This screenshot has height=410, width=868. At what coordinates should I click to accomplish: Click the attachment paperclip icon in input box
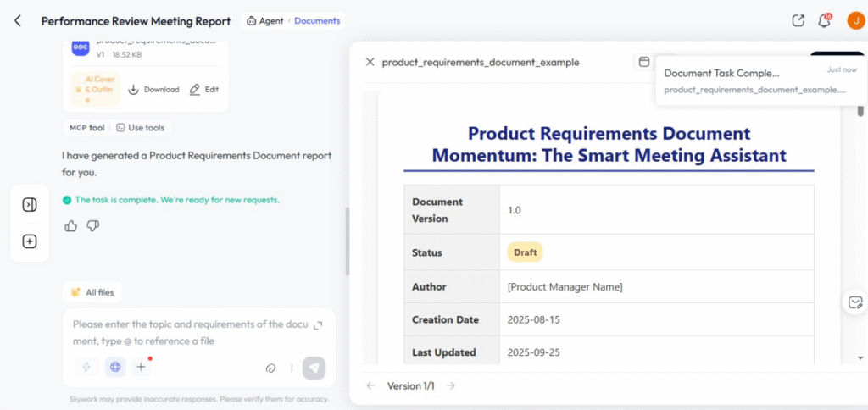pos(271,368)
